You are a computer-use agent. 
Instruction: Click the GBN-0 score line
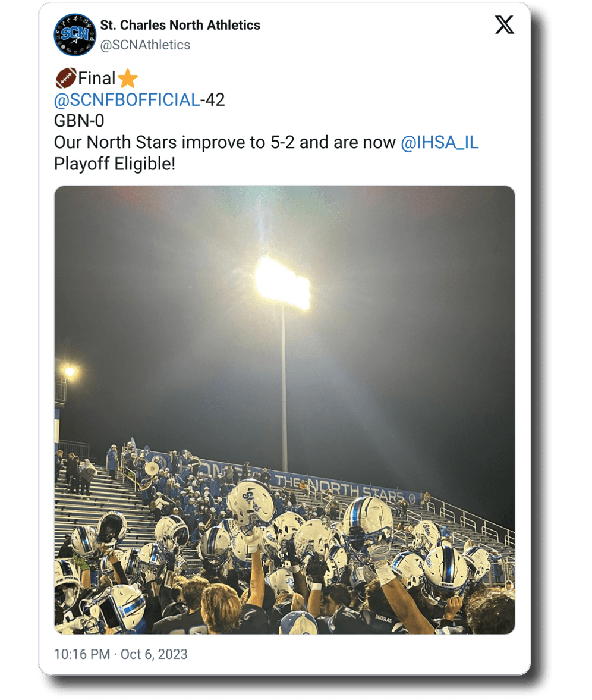(x=79, y=121)
